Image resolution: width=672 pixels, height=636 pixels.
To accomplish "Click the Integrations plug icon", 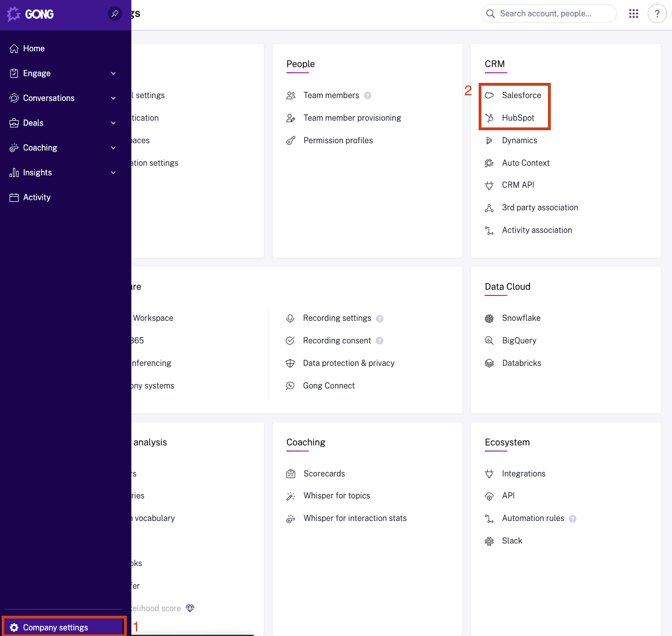I will 489,474.
